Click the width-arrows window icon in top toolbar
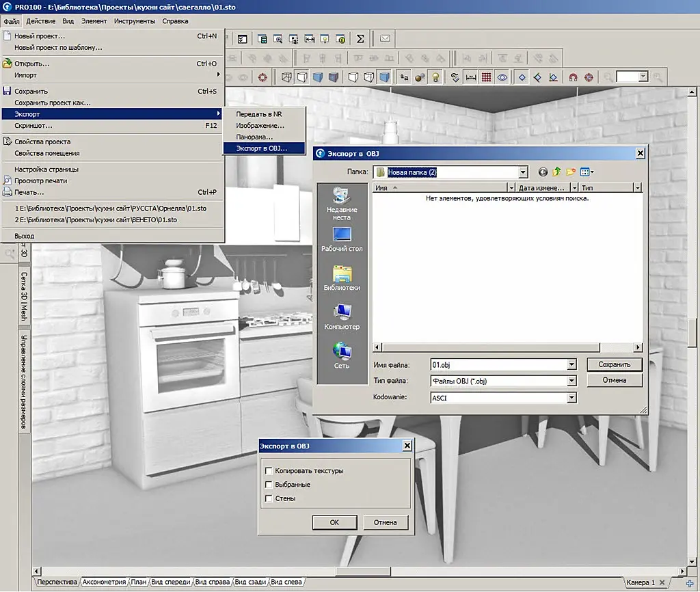Screen dimensions: 700x592 point(310,39)
